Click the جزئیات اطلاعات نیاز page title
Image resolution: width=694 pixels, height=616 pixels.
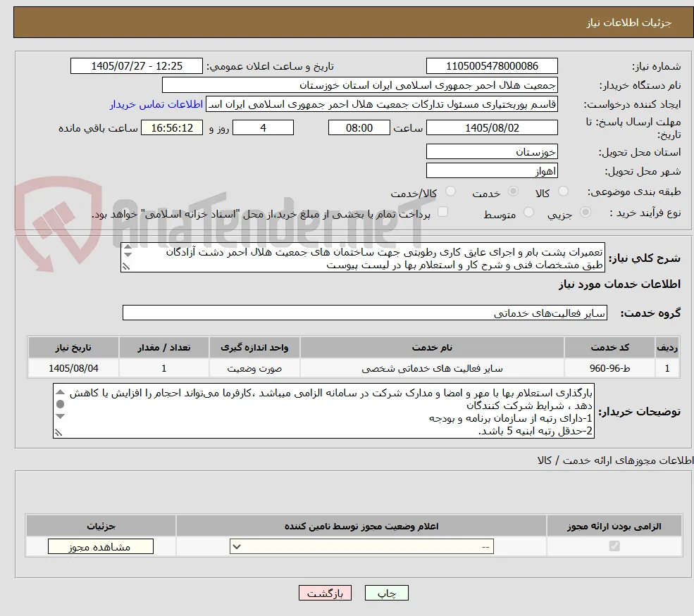coord(629,23)
